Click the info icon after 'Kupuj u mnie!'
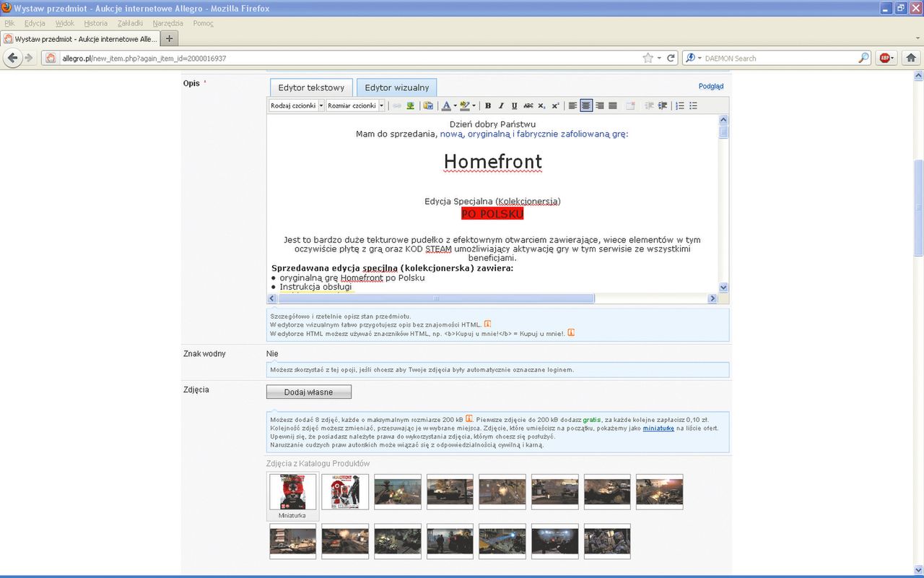Image resolution: width=924 pixels, height=578 pixels. 571,333
